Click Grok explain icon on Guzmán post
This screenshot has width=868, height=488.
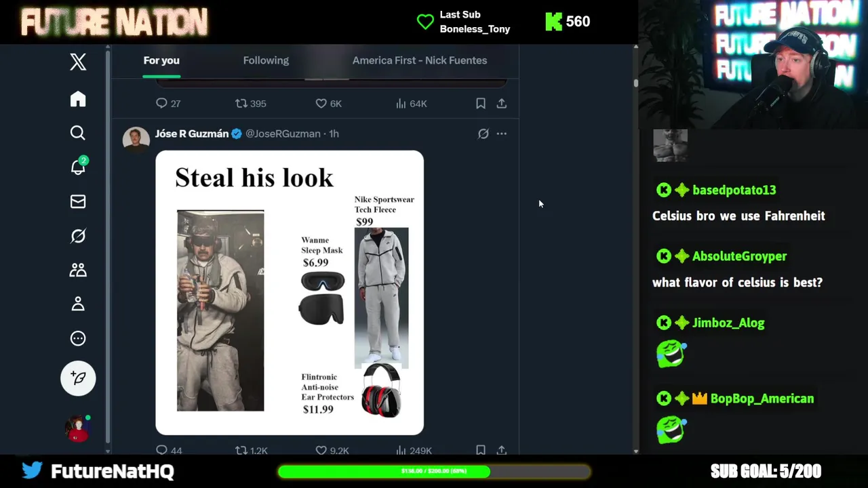pyautogui.click(x=483, y=134)
